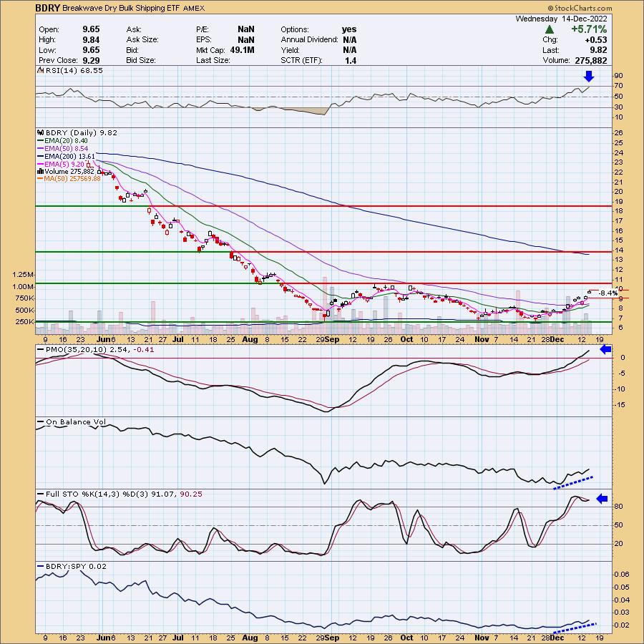Click the Mkt Cap value 49.1M
This screenshot has width=644, height=644.
243,50
